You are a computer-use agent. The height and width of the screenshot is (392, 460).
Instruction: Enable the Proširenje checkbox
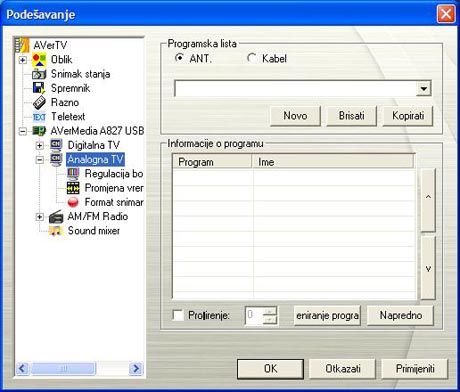pyautogui.click(x=178, y=315)
